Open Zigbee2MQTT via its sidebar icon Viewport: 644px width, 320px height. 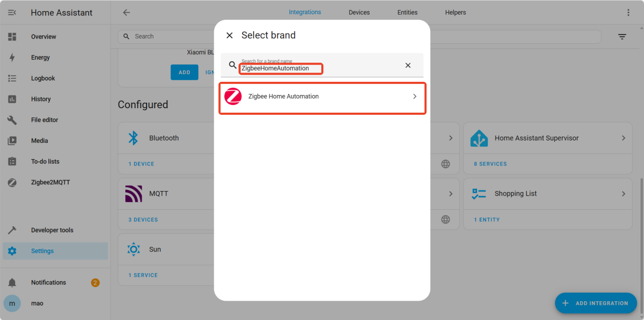(12, 182)
